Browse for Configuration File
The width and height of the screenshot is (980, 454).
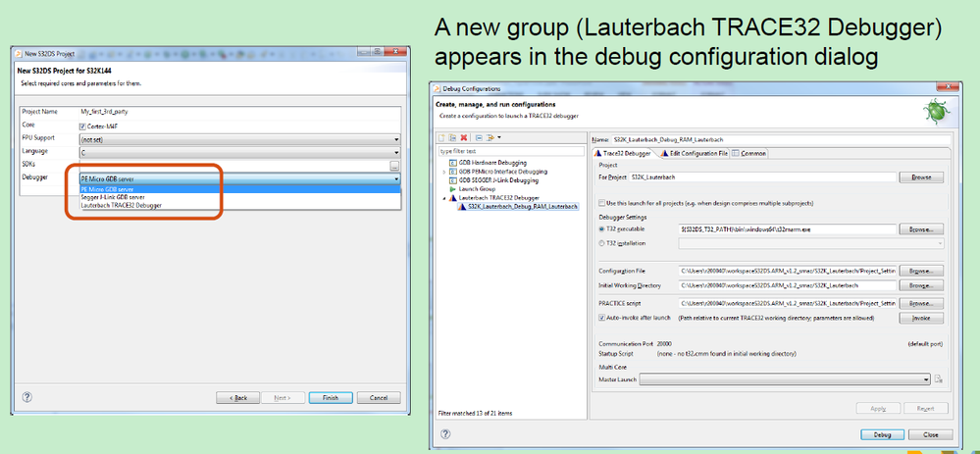point(921,271)
